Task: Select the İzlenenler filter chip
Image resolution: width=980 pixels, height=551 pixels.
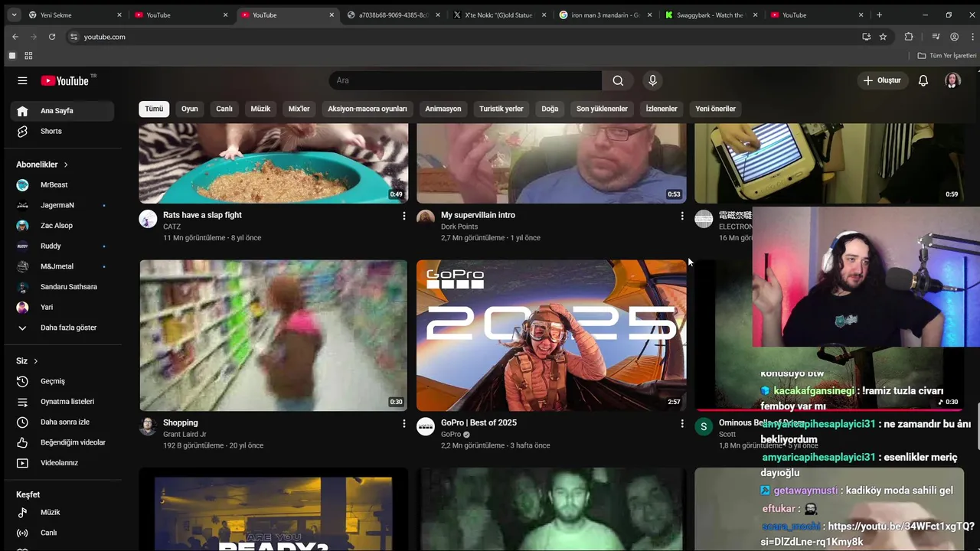Action: (661, 109)
